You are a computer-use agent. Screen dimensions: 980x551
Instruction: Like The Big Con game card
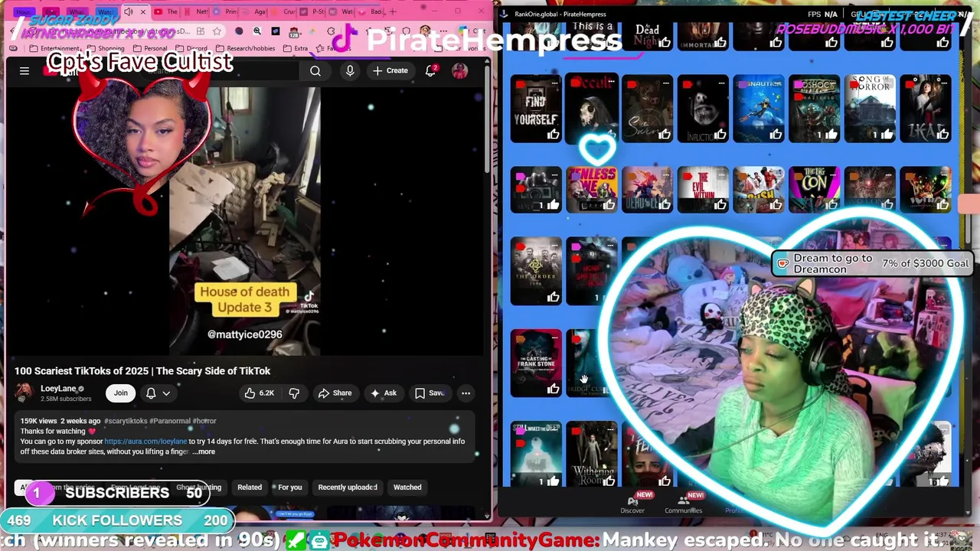pos(831,204)
